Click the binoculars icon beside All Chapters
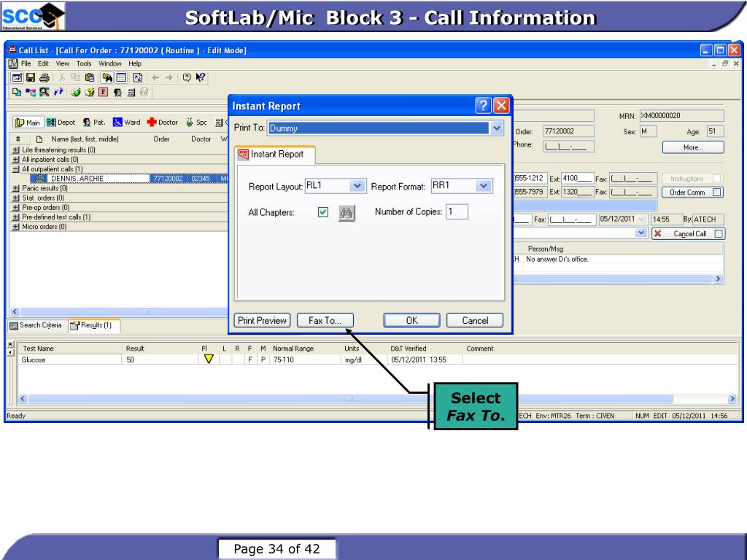 347,212
